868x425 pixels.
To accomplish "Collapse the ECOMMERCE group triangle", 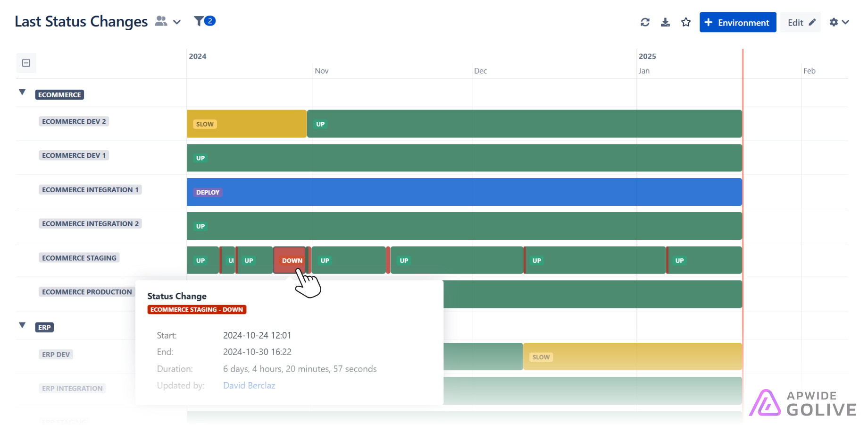I will (x=22, y=93).
